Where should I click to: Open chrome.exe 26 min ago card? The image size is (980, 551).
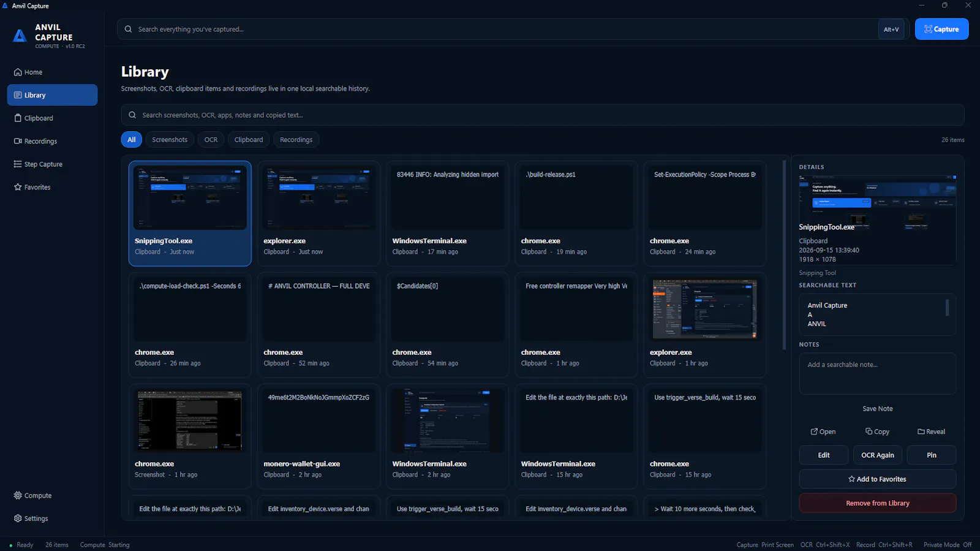pyautogui.click(x=190, y=325)
